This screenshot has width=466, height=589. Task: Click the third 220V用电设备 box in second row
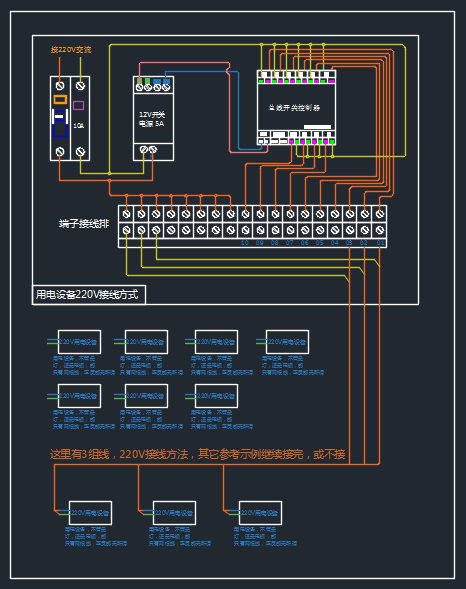tap(216, 396)
